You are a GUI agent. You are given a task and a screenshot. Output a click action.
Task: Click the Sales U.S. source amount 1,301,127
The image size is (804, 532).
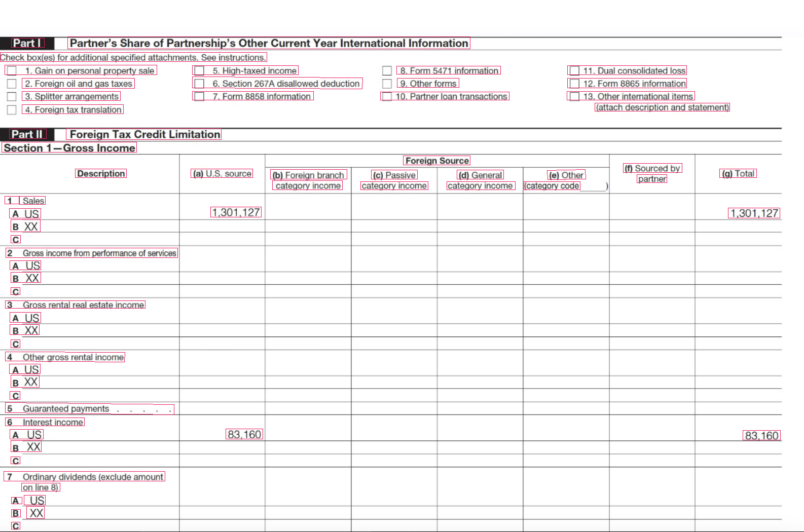tap(236, 212)
